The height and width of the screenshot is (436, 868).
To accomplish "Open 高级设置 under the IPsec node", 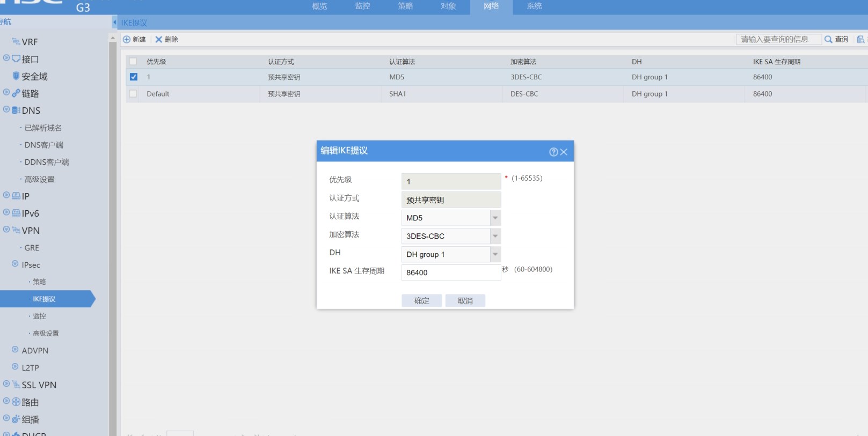I will pyautogui.click(x=46, y=333).
